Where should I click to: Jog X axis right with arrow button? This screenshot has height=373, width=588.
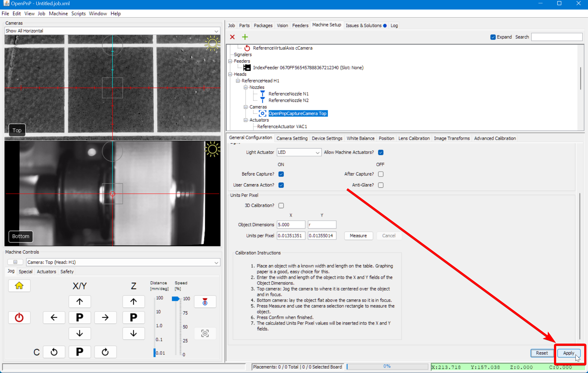[x=105, y=317]
